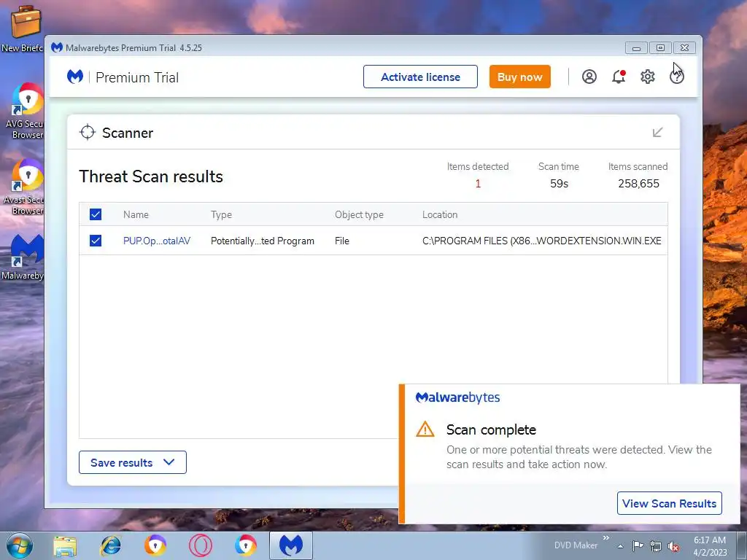
Task: Open the help question mark icon
Action: [676, 77]
